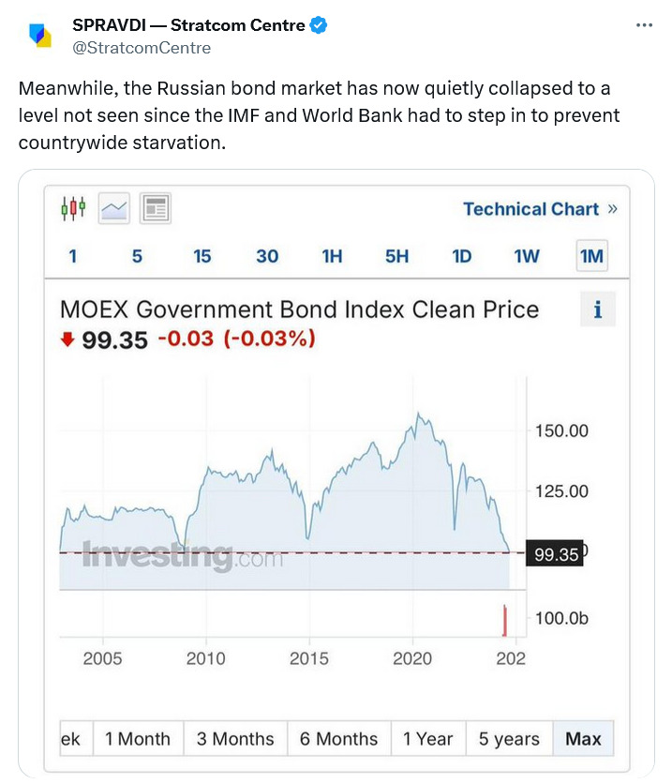Select the Max time range
This screenshot has height=784, width=672.
tap(583, 739)
